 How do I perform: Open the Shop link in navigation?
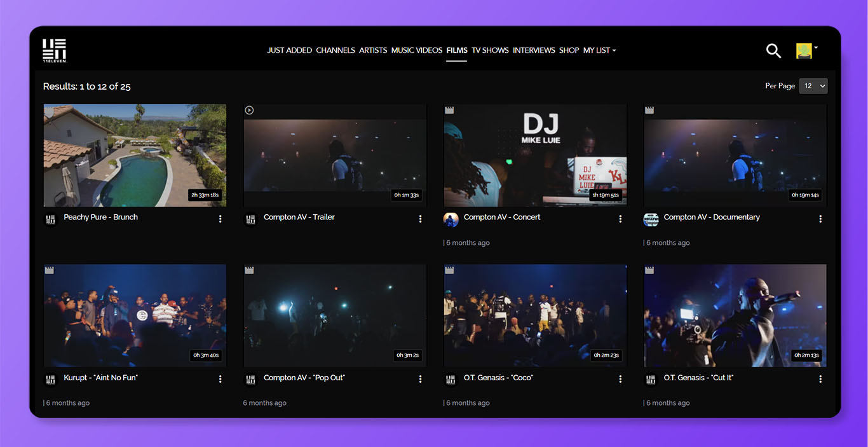569,50
